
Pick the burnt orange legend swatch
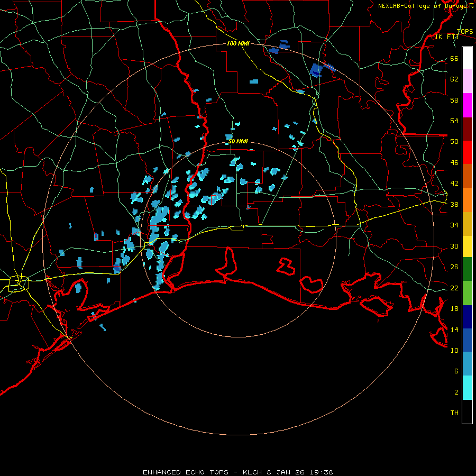[467, 176]
